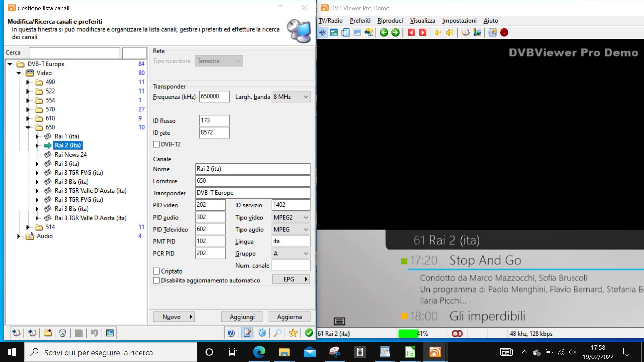Click the export channel list icon with left arrow
644x362 pixels.
(x=32, y=333)
